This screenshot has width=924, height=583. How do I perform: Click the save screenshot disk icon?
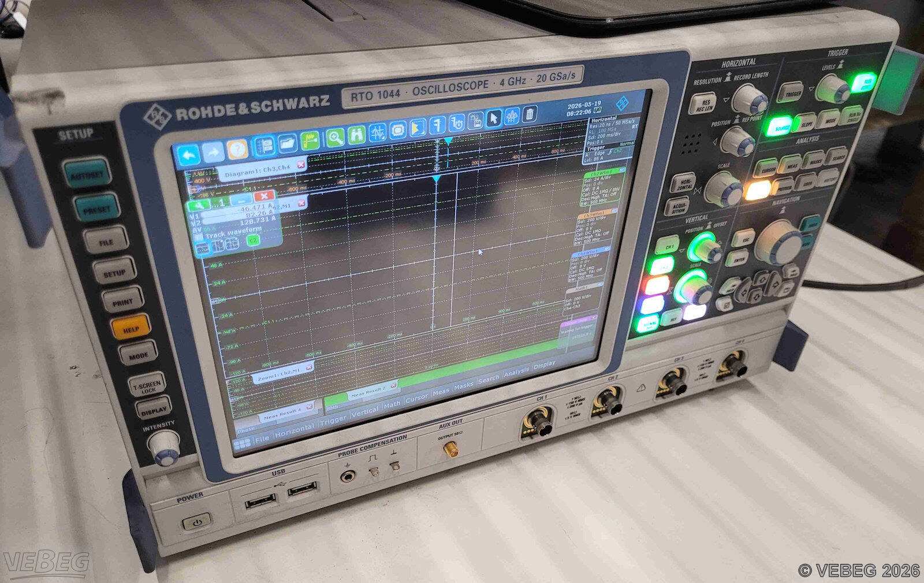point(475,121)
